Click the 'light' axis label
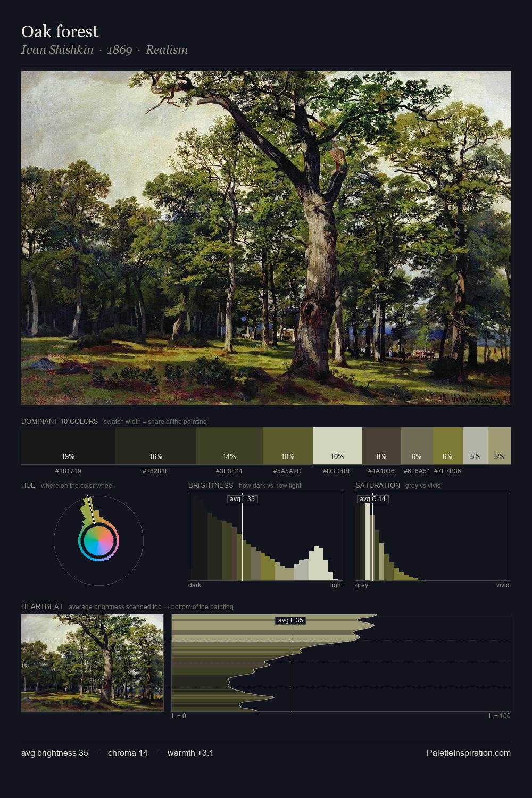This screenshot has width=532, height=798. coord(336,585)
